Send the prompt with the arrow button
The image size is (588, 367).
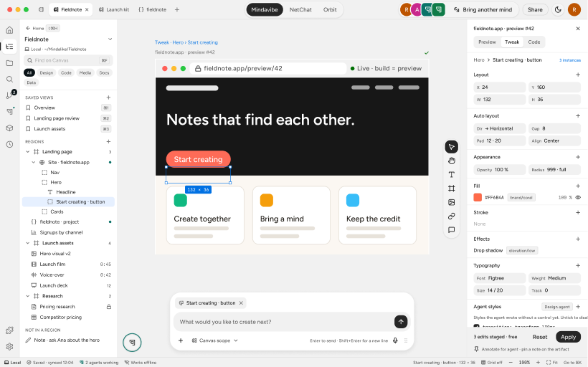pos(401,322)
